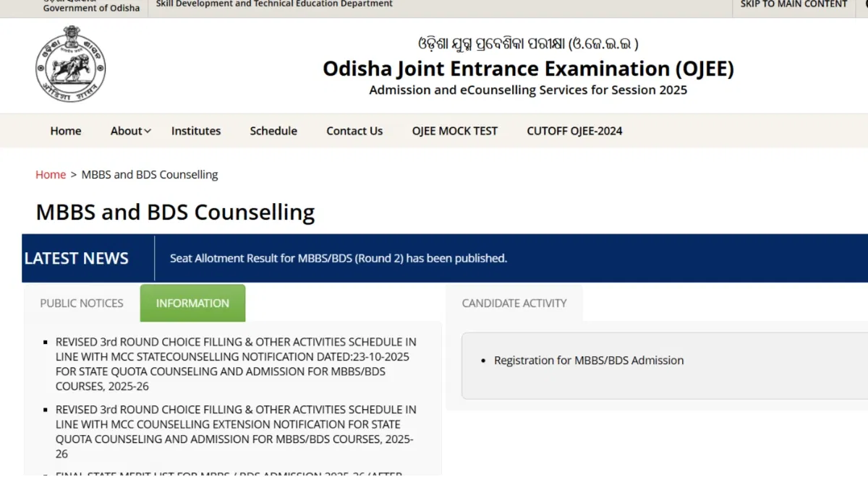Open the Contact Us page
Image resolution: width=868 pixels, height=482 pixels.
[x=354, y=131]
